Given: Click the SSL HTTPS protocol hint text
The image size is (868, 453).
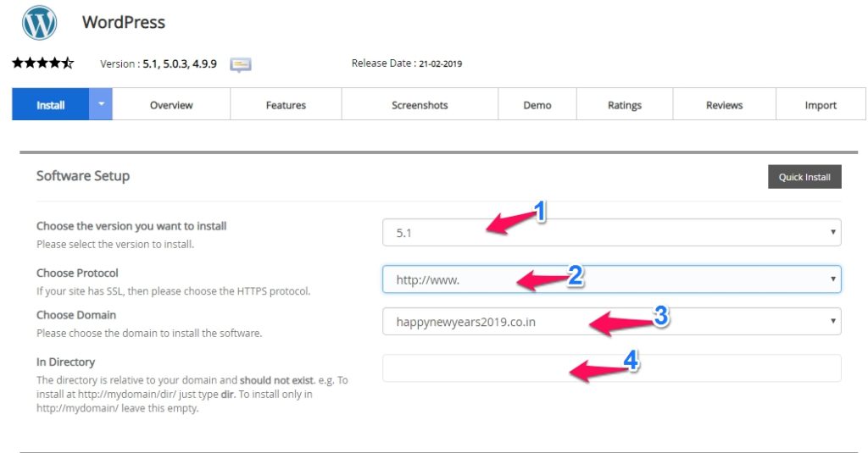Looking at the screenshot, I should (173, 291).
